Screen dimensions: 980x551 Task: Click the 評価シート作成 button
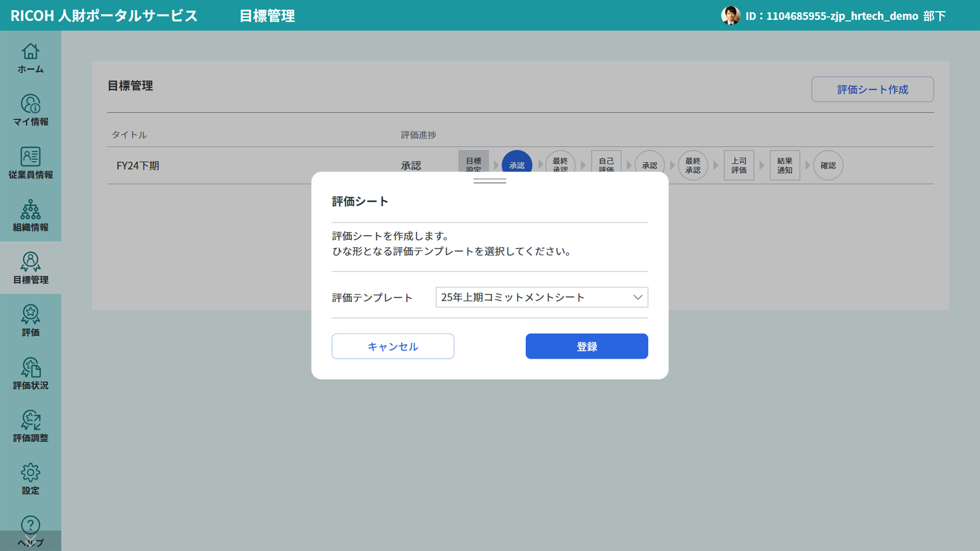872,89
